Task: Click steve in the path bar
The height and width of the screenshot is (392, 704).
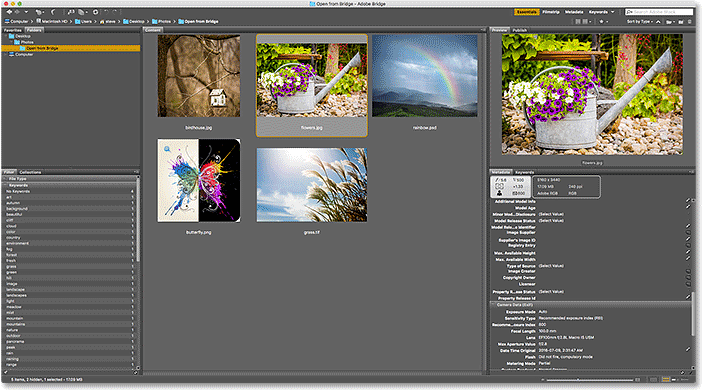Action: pyautogui.click(x=107, y=21)
